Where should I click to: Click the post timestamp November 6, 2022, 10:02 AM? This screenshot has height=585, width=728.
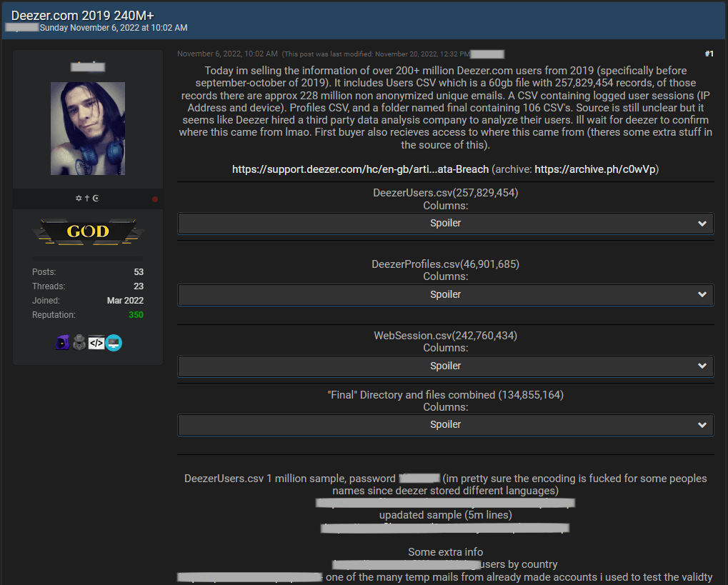(227, 54)
